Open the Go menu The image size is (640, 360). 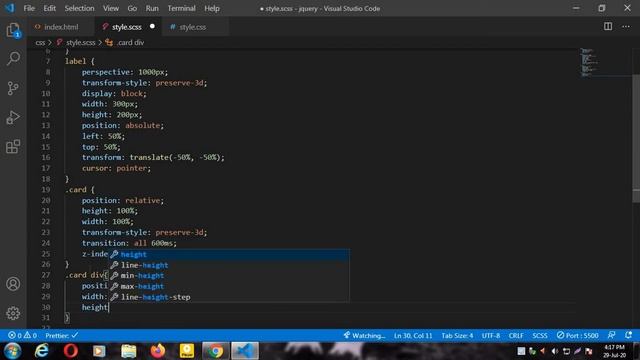tap(132, 8)
